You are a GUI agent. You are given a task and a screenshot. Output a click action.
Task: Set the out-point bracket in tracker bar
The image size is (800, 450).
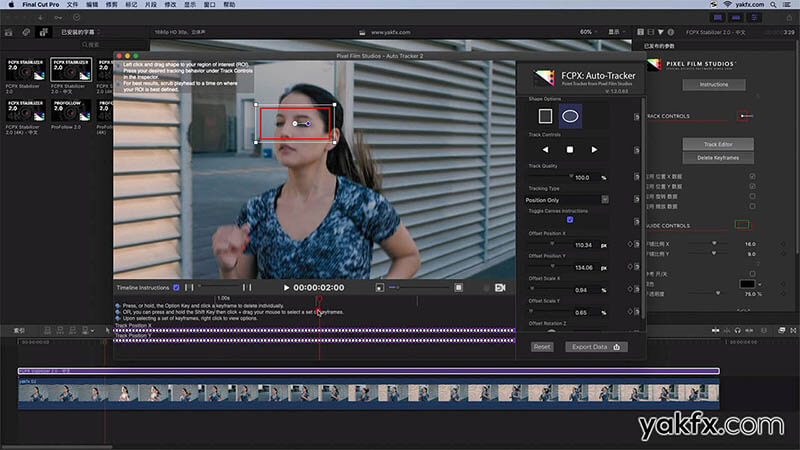coord(247,288)
